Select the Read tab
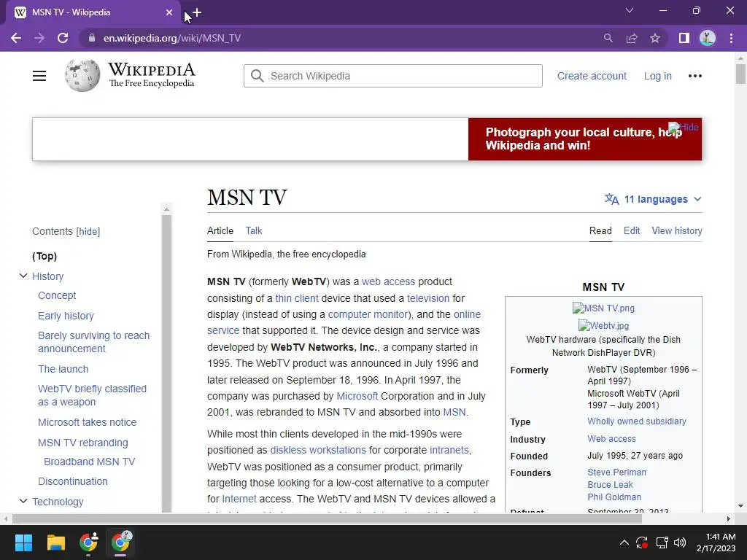747x560 pixels. pyautogui.click(x=600, y=230)
